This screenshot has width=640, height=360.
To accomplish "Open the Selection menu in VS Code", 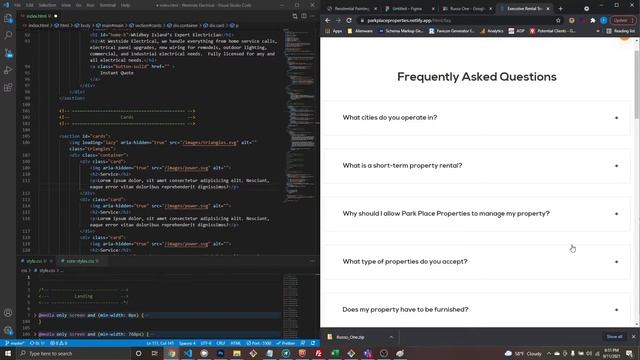I will click(x=47, y=5).
